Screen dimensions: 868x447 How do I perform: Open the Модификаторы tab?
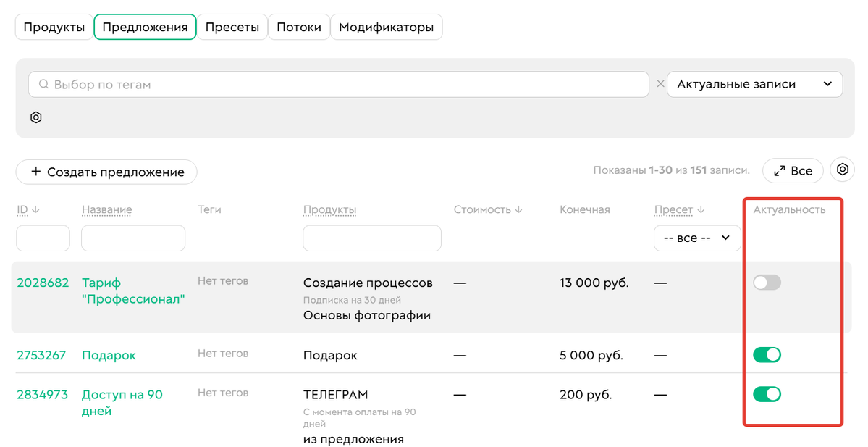(387, 27)
